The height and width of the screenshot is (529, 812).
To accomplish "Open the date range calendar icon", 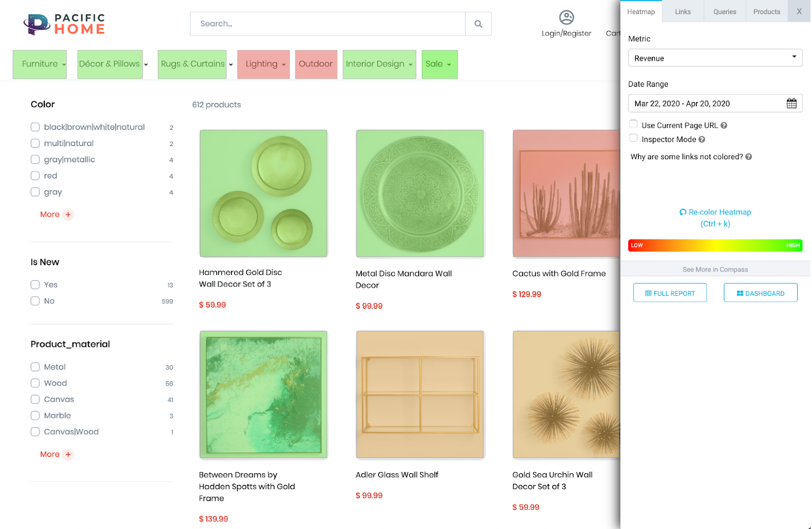I will point(791,103).
